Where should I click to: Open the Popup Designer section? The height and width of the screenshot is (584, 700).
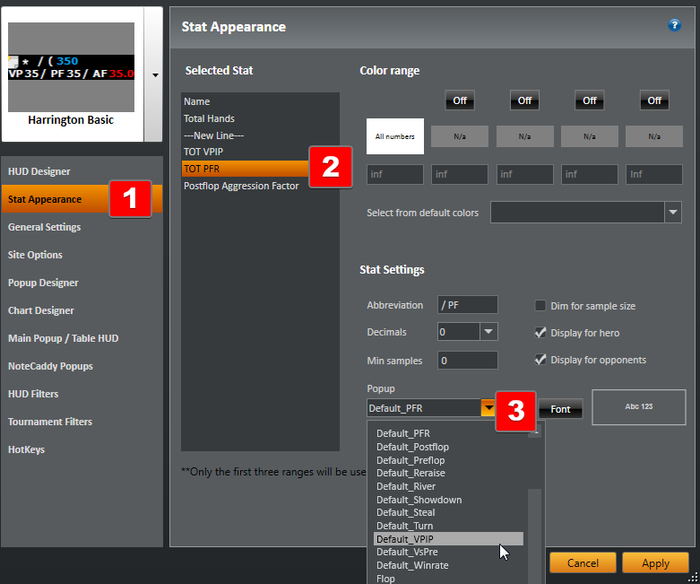[x=43, y=283]
